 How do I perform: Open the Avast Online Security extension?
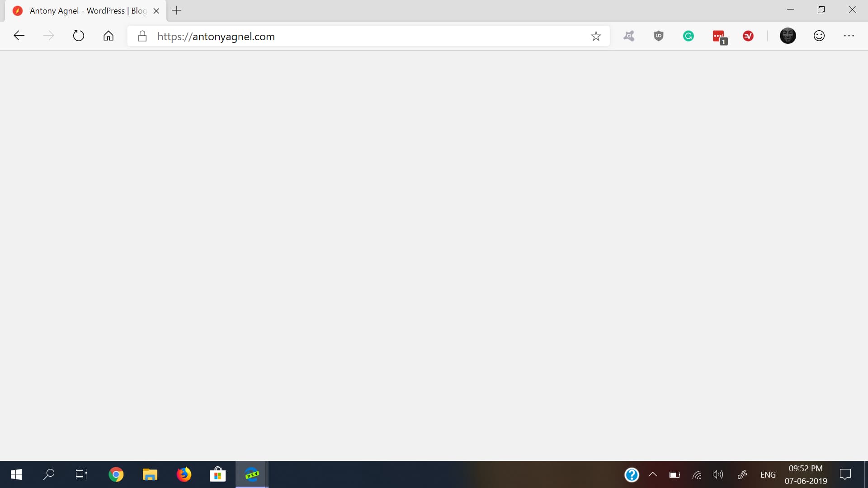point(628,36)
